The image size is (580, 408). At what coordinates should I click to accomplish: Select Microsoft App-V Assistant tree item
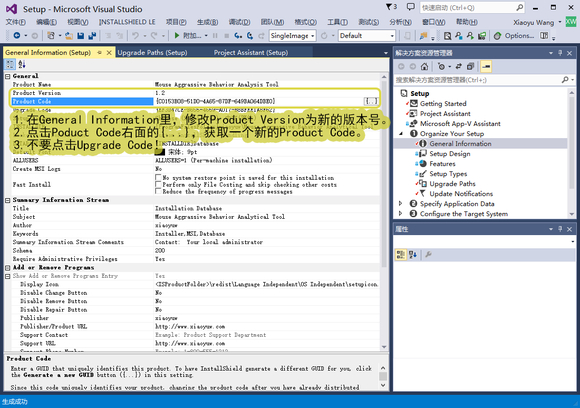pos(460,124)
